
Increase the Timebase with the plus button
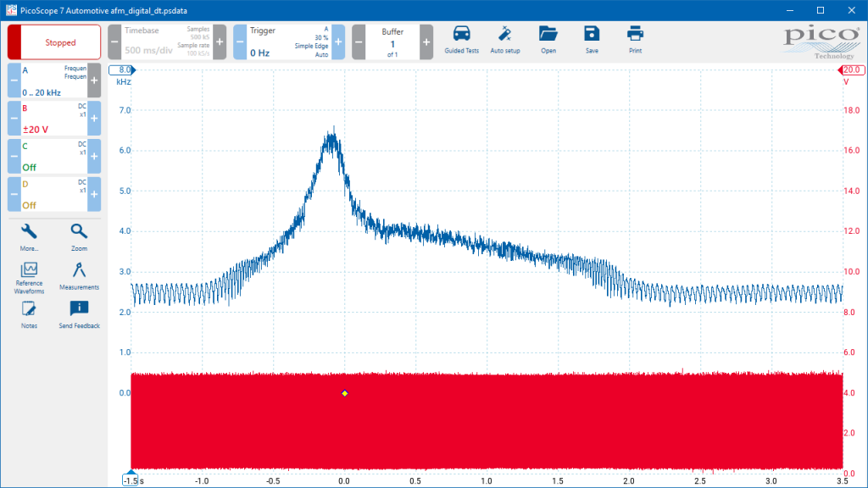pyautogui.click(x=220, y=42)
